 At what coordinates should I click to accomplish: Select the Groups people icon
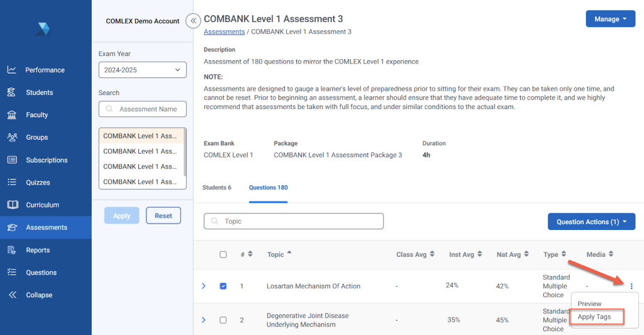point(12,137)
